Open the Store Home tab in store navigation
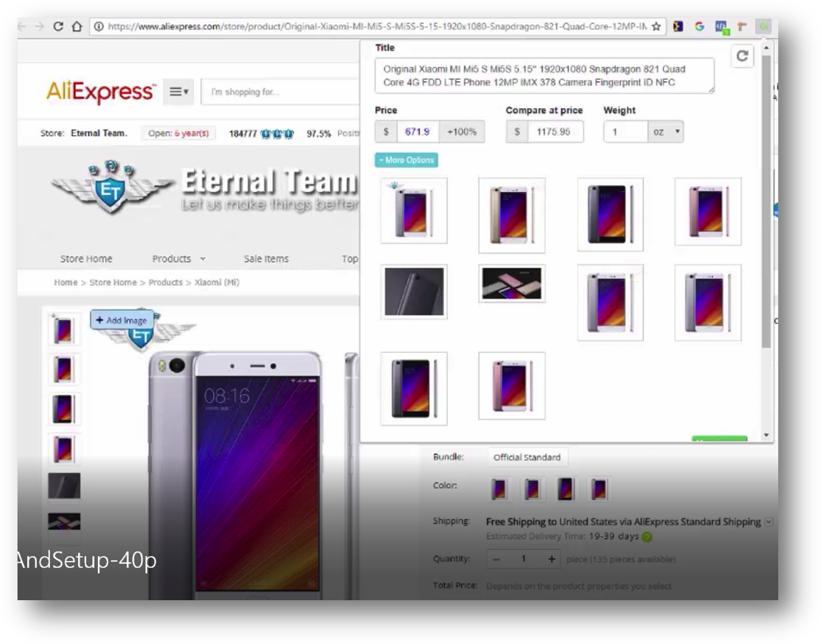822x644 pixels. click(x=86, y=259)
